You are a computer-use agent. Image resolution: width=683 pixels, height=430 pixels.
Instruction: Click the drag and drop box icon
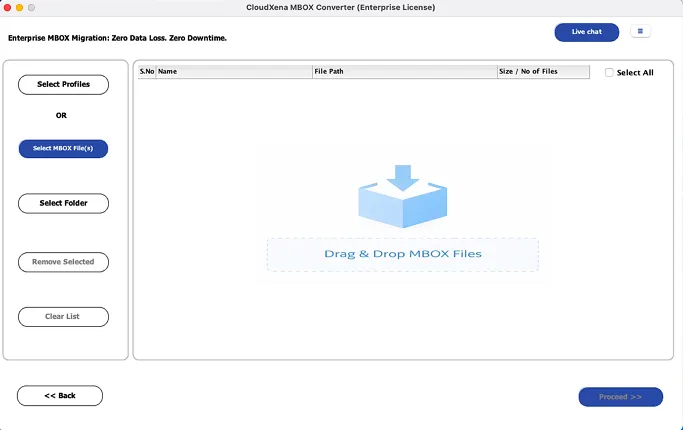point(402,196)
